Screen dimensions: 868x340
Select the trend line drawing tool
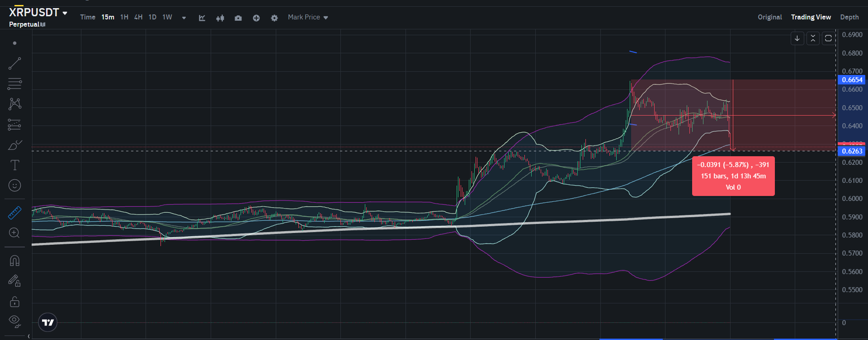click(14, 63)
